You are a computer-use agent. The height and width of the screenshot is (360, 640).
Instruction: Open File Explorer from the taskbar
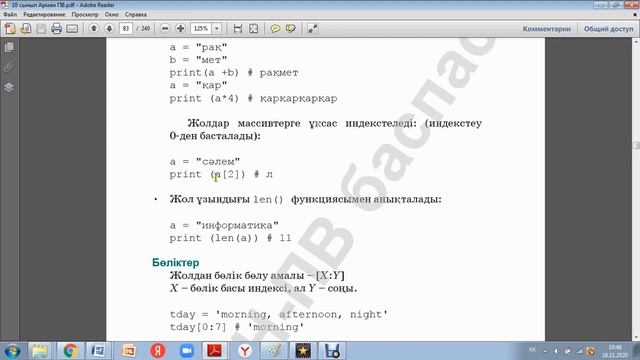[40, 351]
